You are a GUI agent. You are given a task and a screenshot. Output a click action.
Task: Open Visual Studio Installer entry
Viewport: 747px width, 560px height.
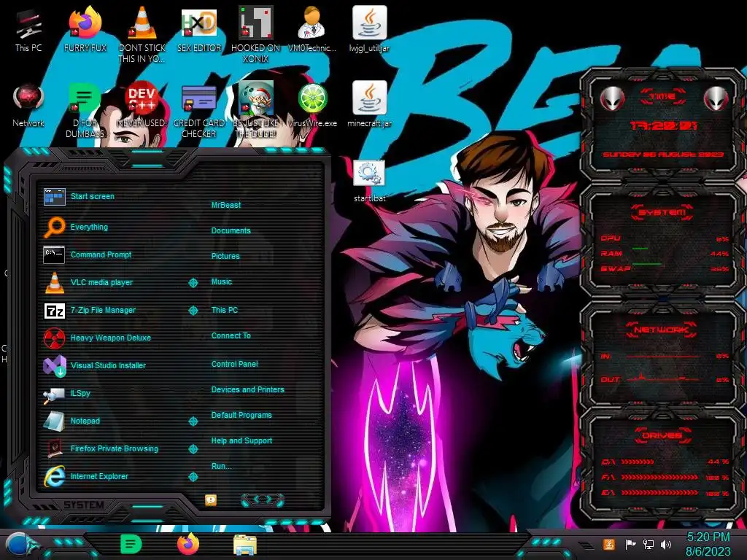(x=115, y=365)
